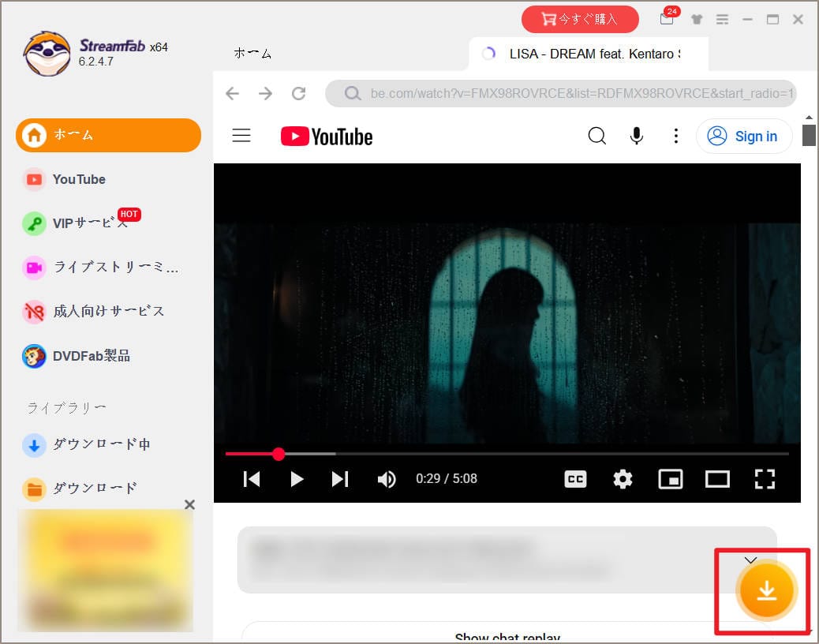This screenshot has width=819, height=644.
Task: Open YouTube search
Action: pyautogui.click(x=597, y=136)
